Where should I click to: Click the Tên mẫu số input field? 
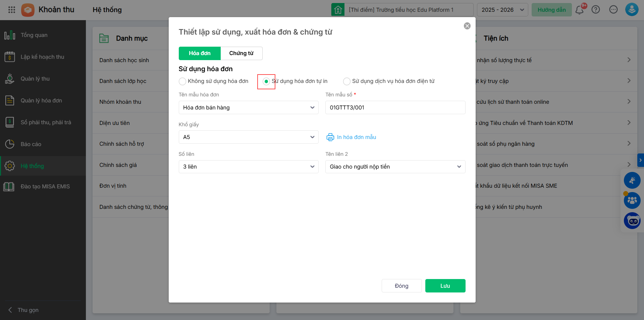point(395,107)
